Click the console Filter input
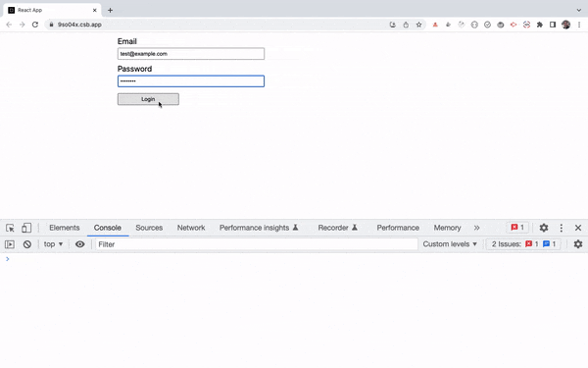This screenshot has width=588, height=368. (257, 244)
